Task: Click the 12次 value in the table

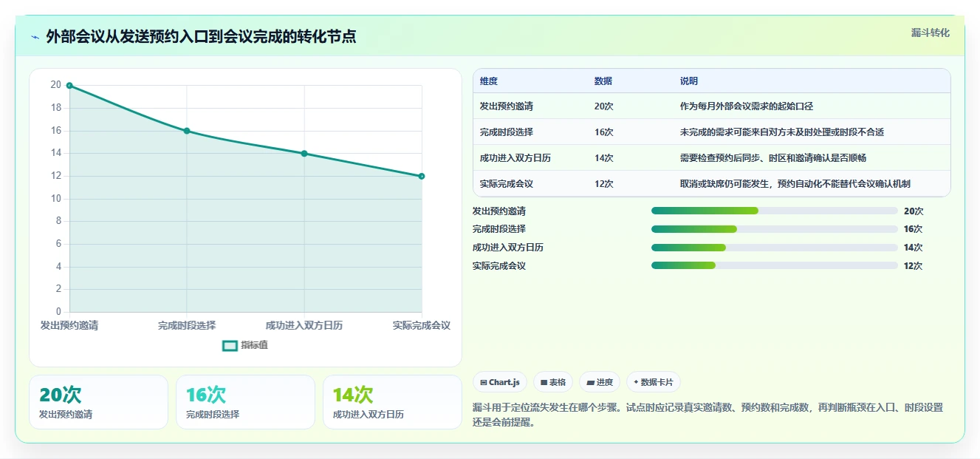Action: click(x=604, y=184)
